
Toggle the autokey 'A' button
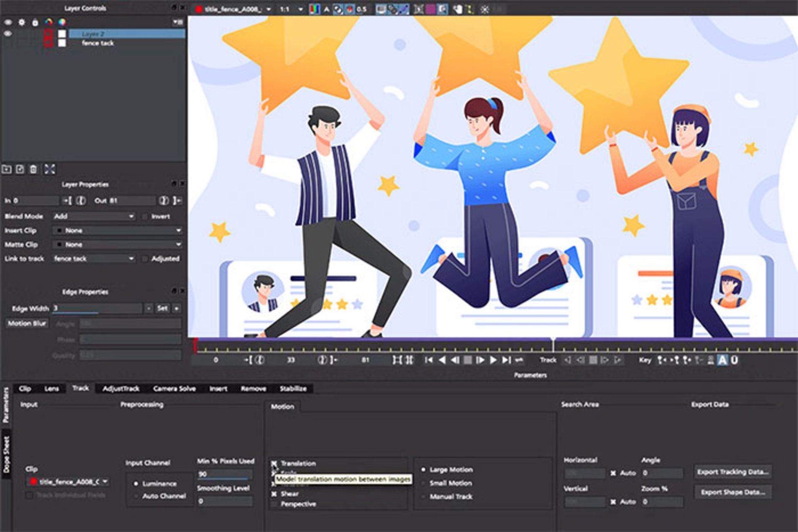tap(723, 360)
